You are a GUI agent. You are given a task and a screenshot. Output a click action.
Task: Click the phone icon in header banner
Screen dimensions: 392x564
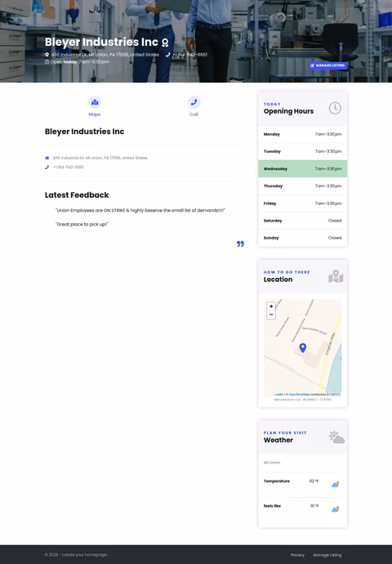click(167, 55)
